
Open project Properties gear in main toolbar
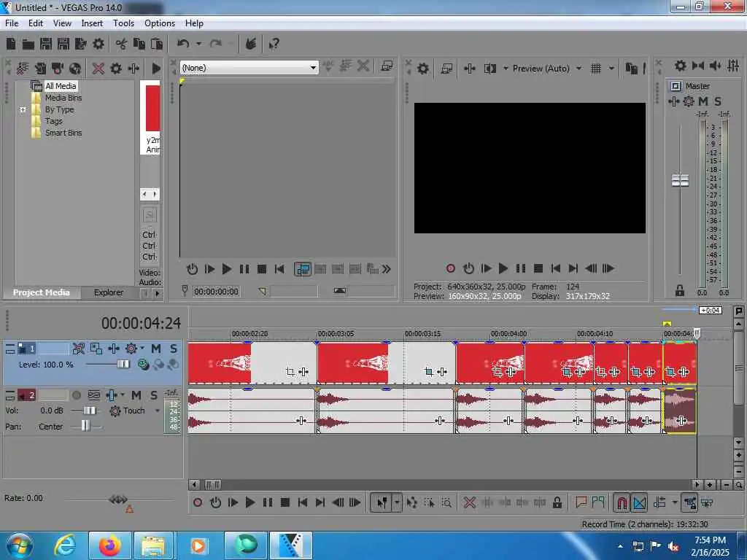(x=98, y=44)
